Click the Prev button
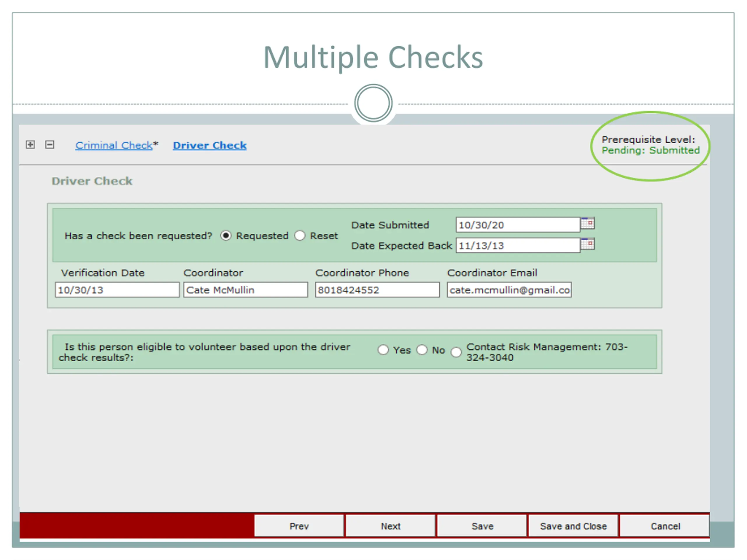Image resolution: width=747 pixels, height=560 pixels. tap(299, 526)
